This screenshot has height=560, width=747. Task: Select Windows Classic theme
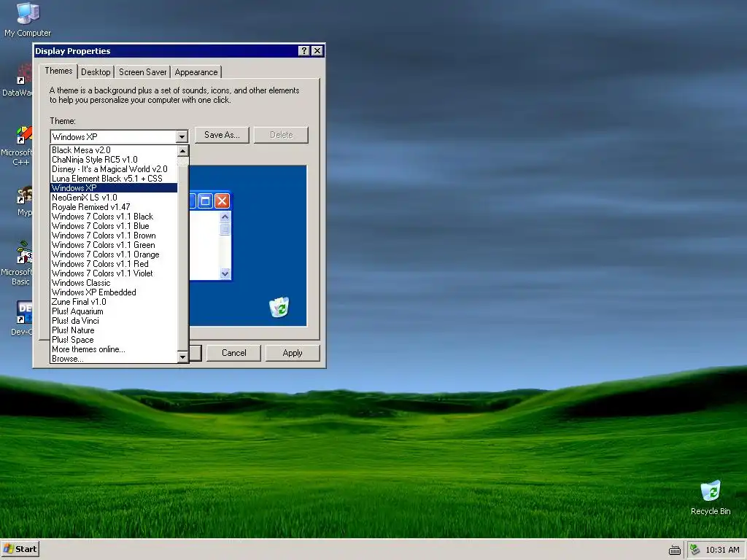(114, 283)
